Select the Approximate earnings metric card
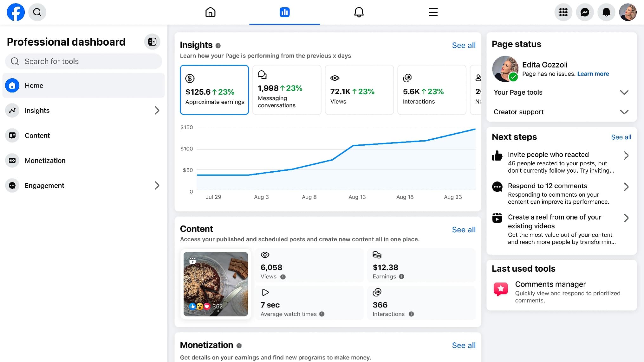The image size is (644, 362). (x=214, y=90)
